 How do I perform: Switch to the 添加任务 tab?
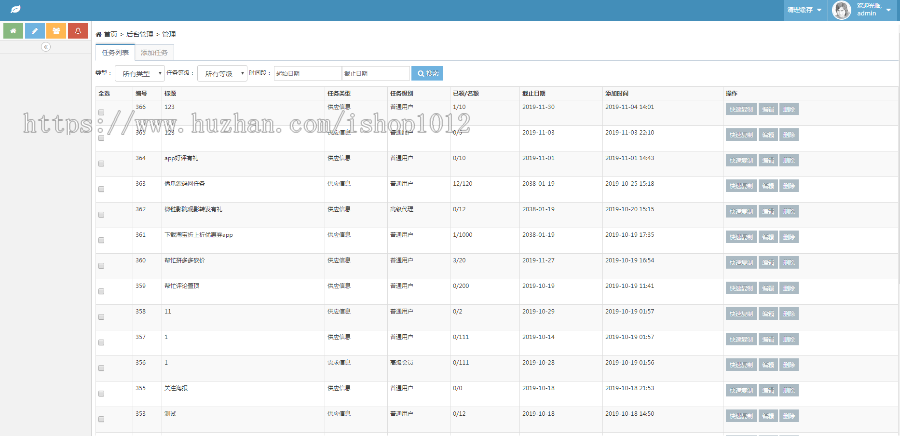tap(154, 53)
